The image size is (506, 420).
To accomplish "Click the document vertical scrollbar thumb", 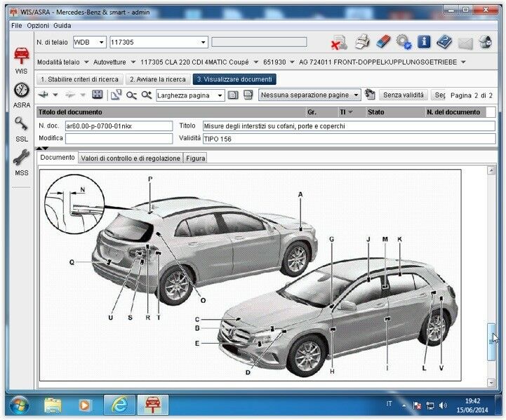I will pos(491,342).
